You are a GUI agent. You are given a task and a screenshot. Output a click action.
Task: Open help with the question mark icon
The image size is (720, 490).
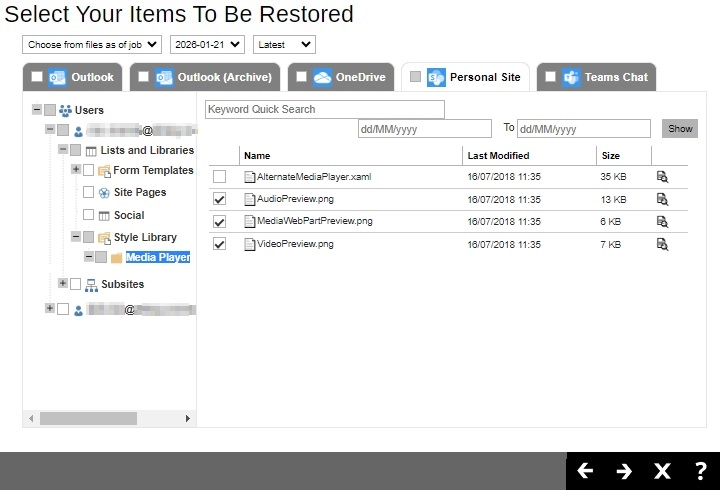700,471
